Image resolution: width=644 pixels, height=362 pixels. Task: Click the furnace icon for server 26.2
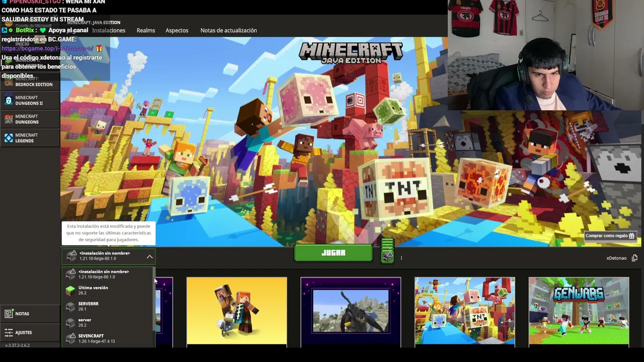[x=70, y=323]
